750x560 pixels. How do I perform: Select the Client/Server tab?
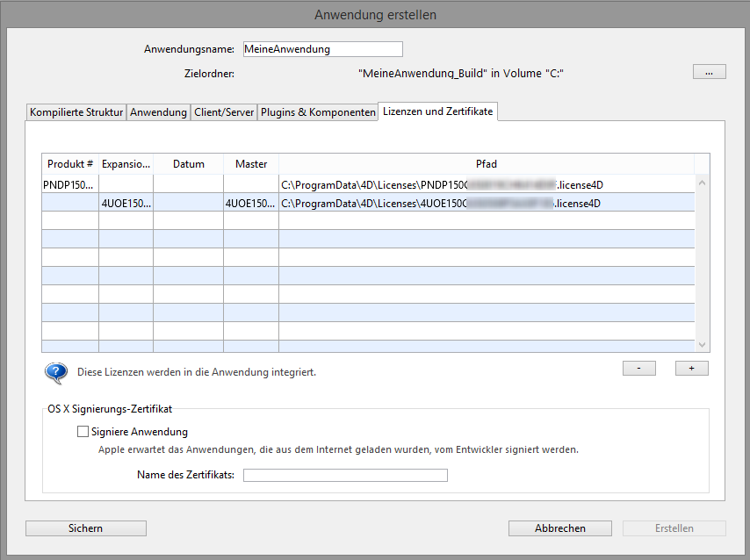(x=224, y=112)
